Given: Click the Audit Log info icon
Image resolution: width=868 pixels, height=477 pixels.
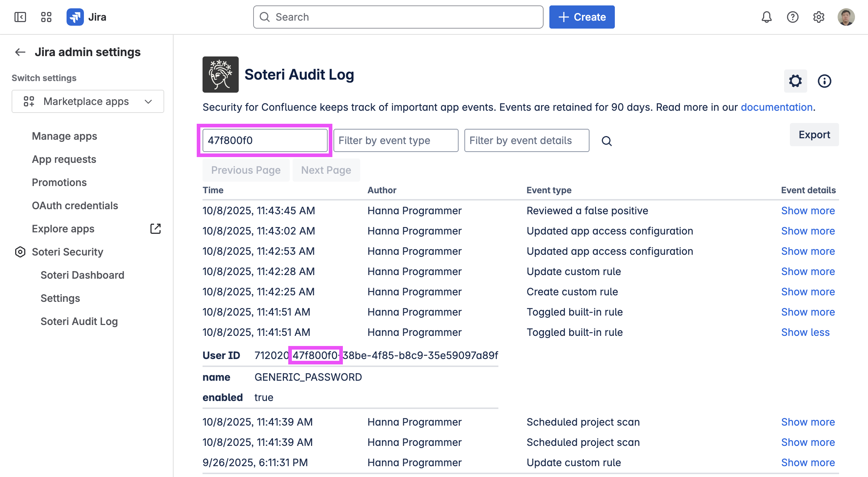Looking at the screenshot, I should (x=824, y=81).
